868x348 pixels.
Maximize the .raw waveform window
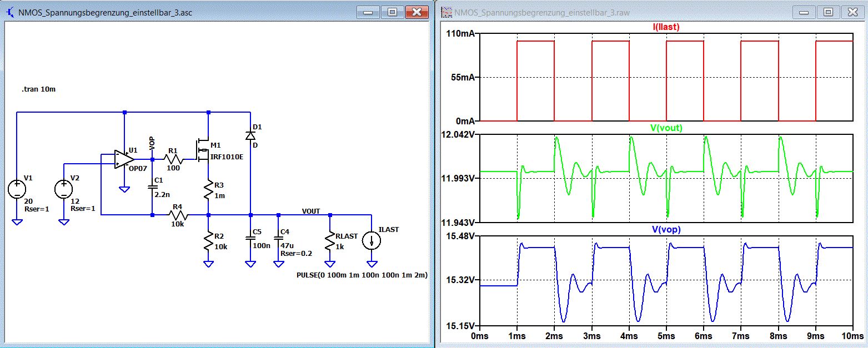click(828, 11)
